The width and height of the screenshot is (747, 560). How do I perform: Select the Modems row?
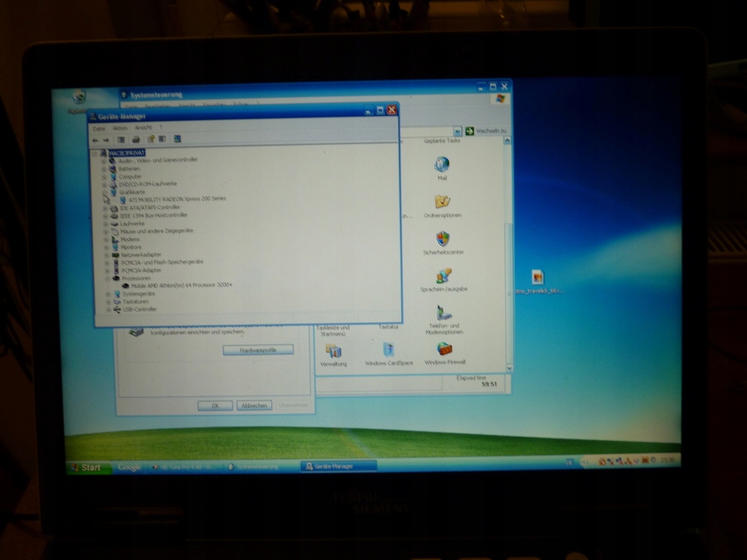(x=130, y=239)
